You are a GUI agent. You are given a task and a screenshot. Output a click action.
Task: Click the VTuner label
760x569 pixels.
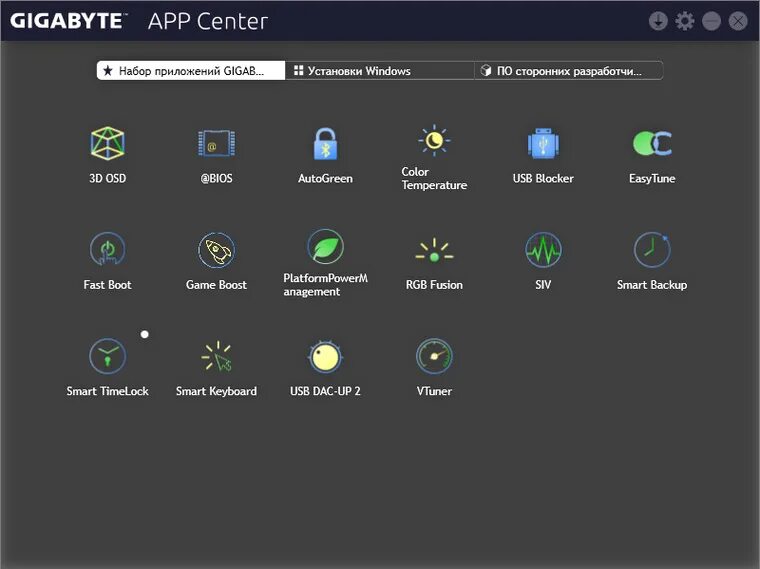point(434,391)
